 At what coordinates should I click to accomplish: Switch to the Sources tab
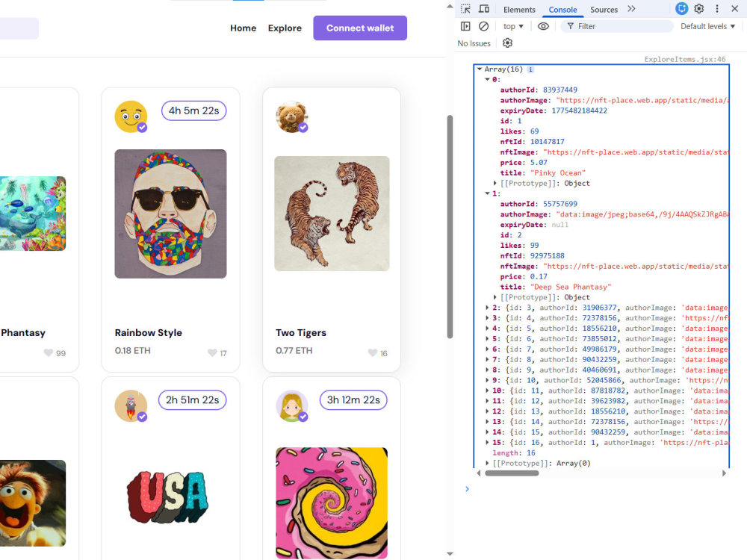(604, 10)
